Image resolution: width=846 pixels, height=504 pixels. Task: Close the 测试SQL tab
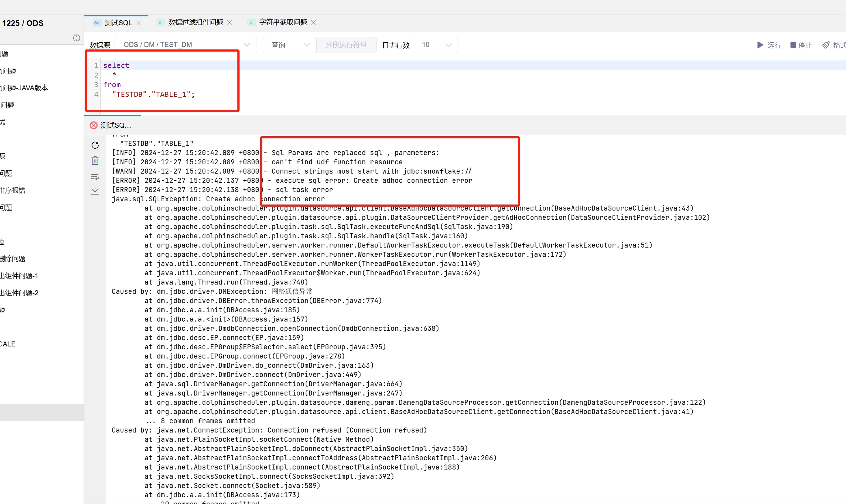(x=139, y=23)
